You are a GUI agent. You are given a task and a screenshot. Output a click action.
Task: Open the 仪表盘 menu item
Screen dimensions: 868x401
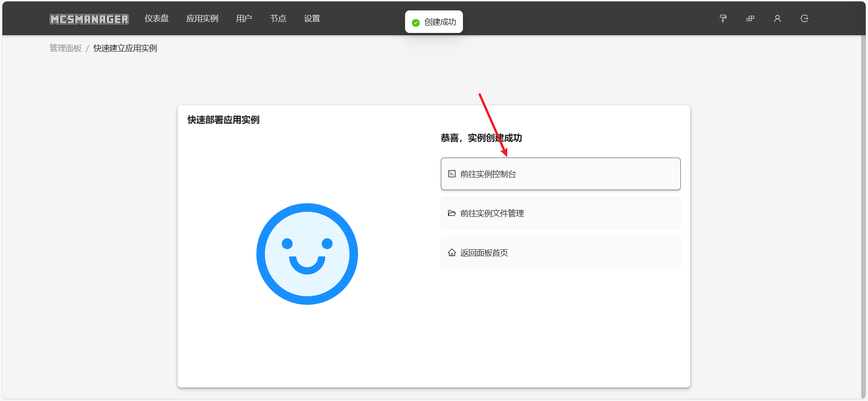point(156,19)
